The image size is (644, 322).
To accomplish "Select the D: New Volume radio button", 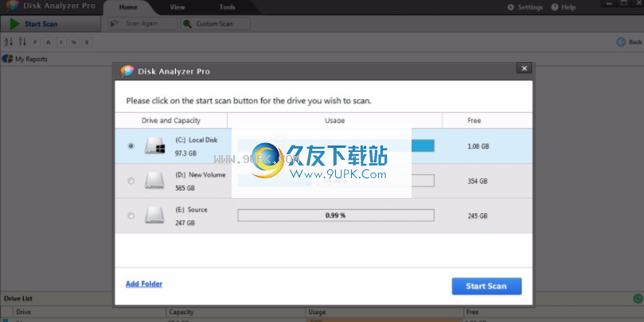I will tap(131, 180).
